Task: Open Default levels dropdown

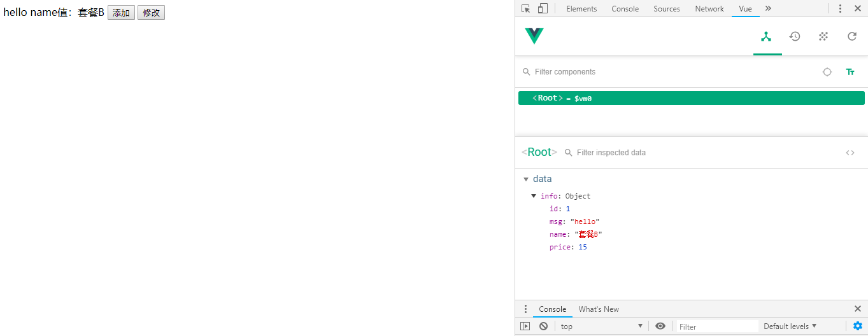Action: coord(790,326)
